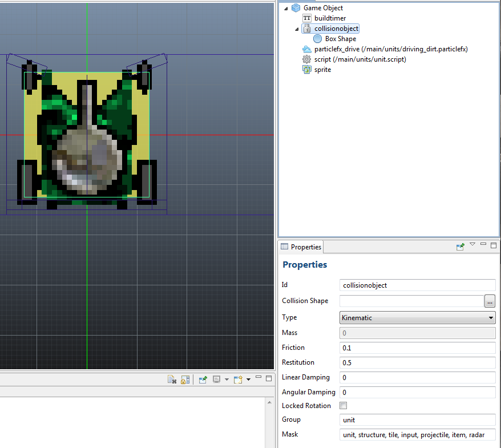Open the Type dropdown showing Kinematic
The width and height of the screenshot is (501, 448).
(x=417, y=318)
